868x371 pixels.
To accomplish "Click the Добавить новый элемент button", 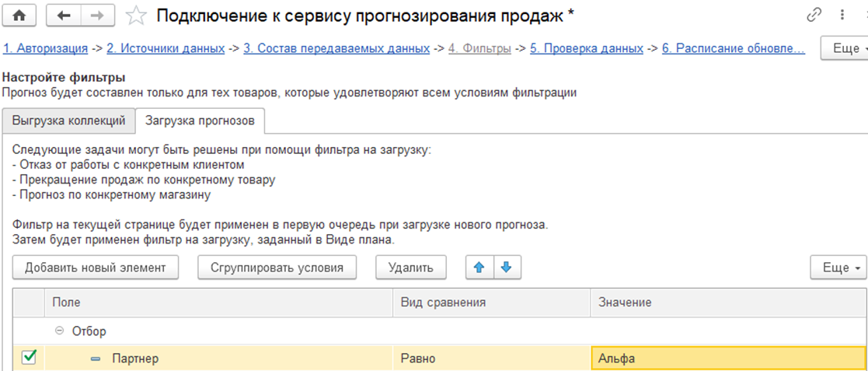I will pyautogui.click(x=96, y=268).
